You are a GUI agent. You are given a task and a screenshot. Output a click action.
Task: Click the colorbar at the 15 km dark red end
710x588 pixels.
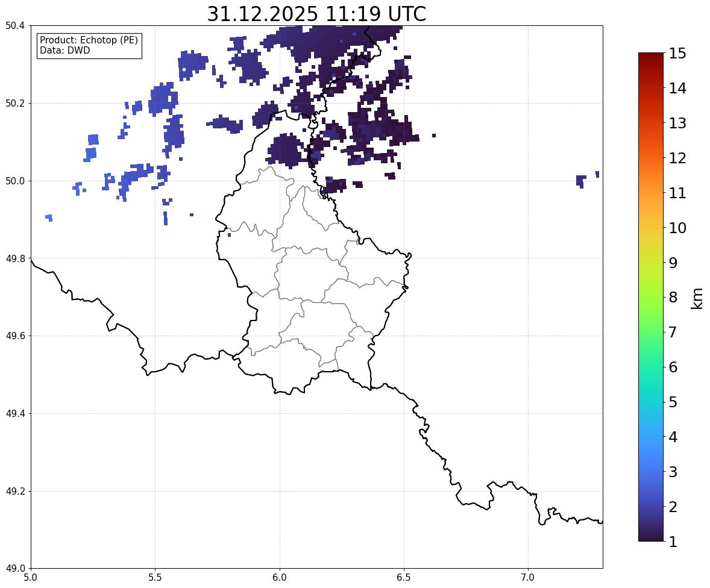[x=651, y=55]
